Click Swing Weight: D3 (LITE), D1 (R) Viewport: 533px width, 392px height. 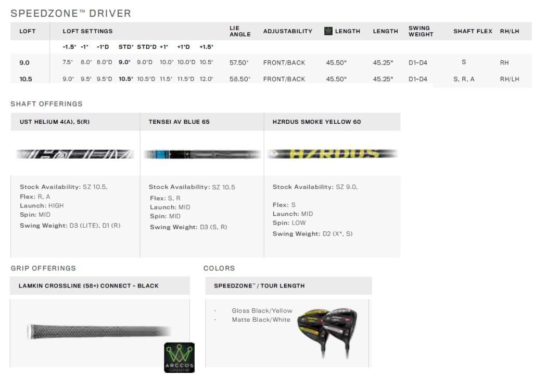point(70,226)
